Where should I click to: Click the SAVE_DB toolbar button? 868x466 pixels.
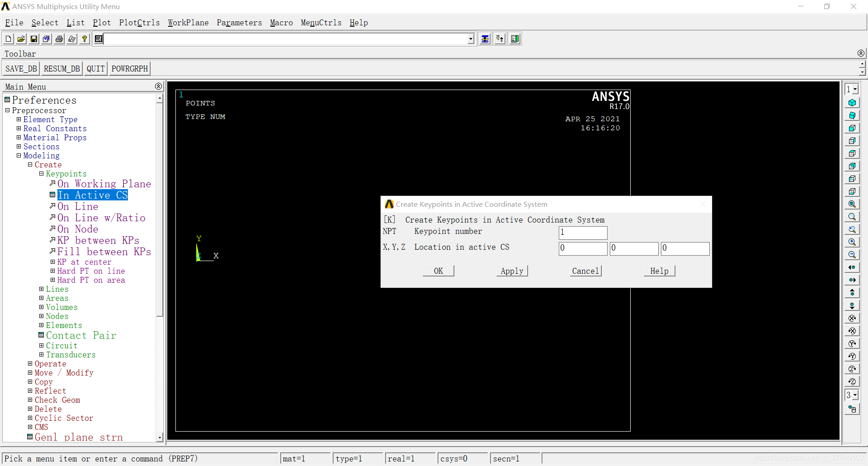tap(21, 69)
